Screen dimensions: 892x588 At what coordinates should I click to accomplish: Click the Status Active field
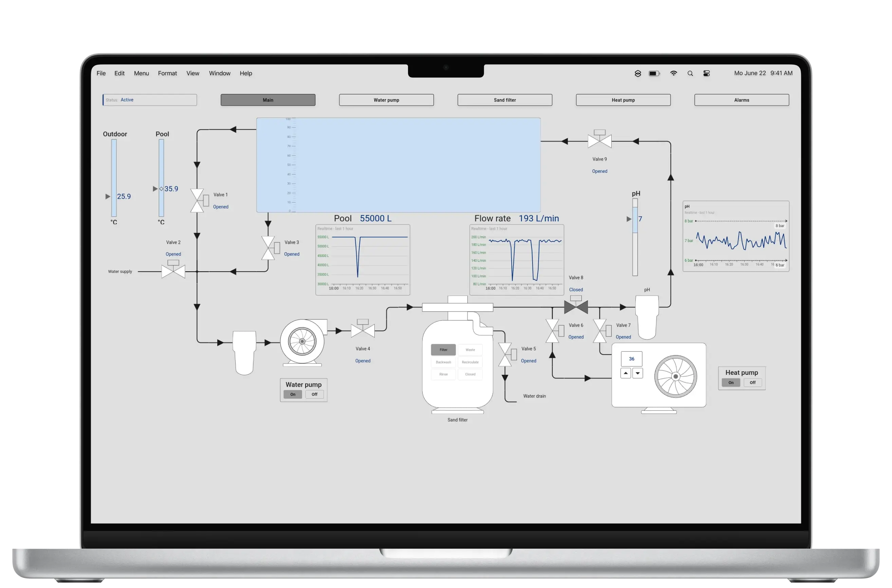(150, 100)
